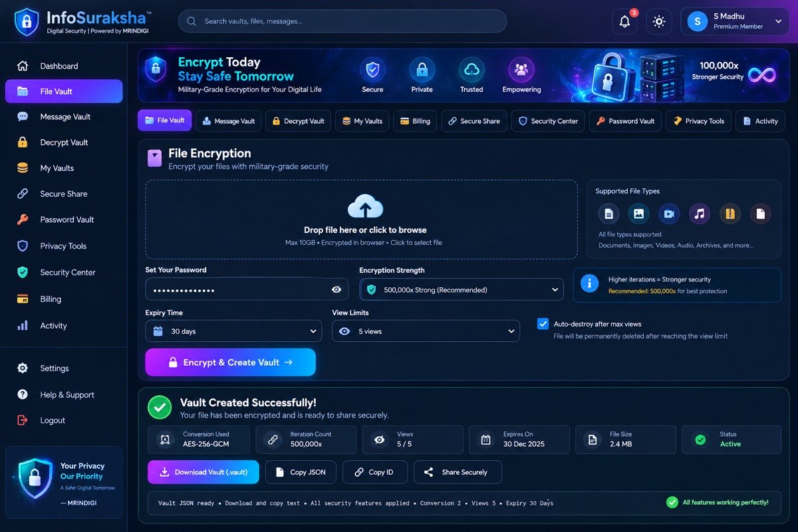Click the Set Your Password field
The width and height of the screenshot is (798, 532).
tap(247, 289)
